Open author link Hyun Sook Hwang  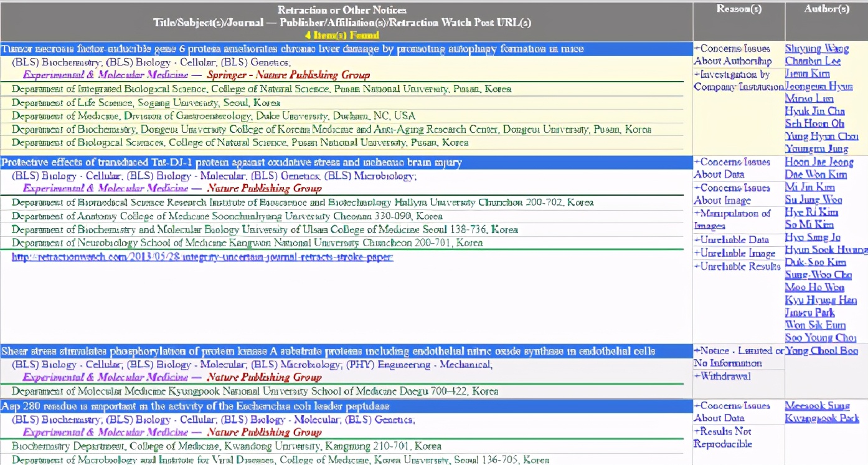[x=826, y=249]
